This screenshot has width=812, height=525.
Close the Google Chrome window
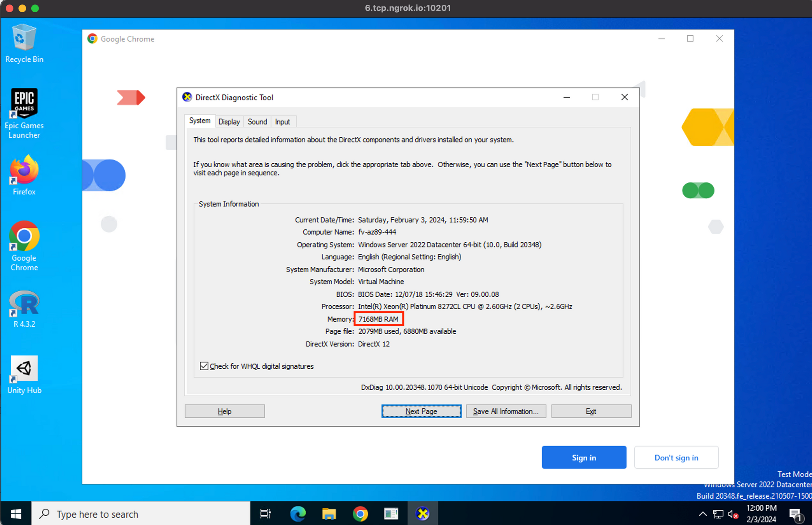(719, 39)
